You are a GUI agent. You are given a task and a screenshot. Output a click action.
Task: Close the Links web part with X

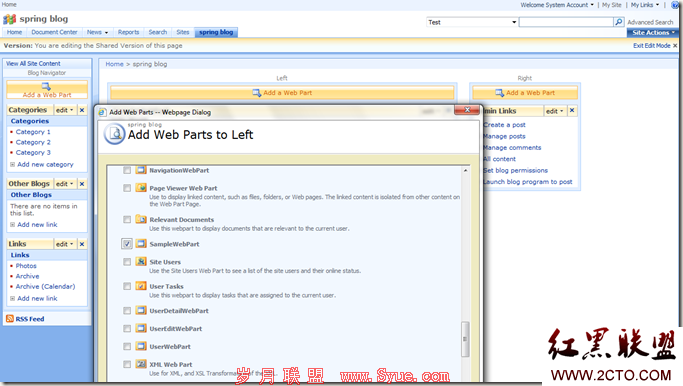click(82, 244)
